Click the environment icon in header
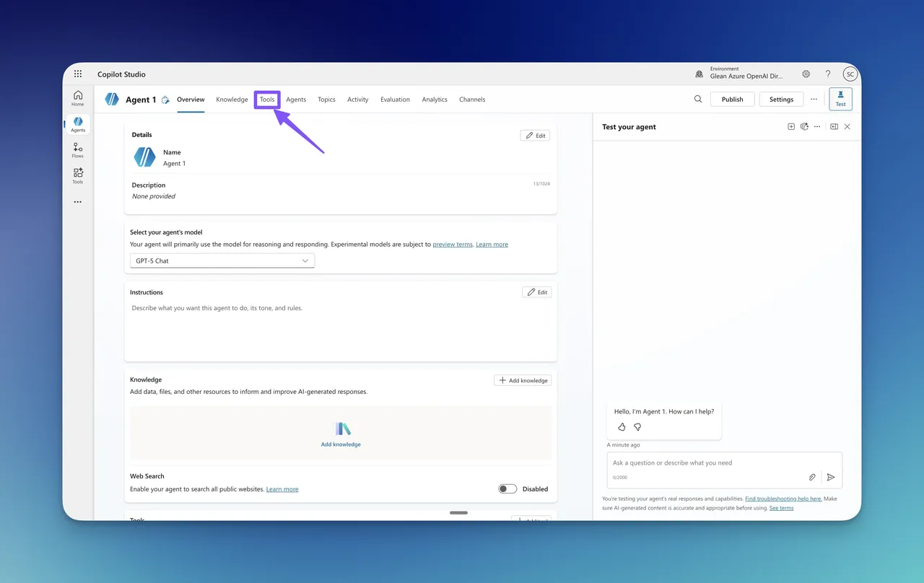The image size is (924, 583). (699, 74)
